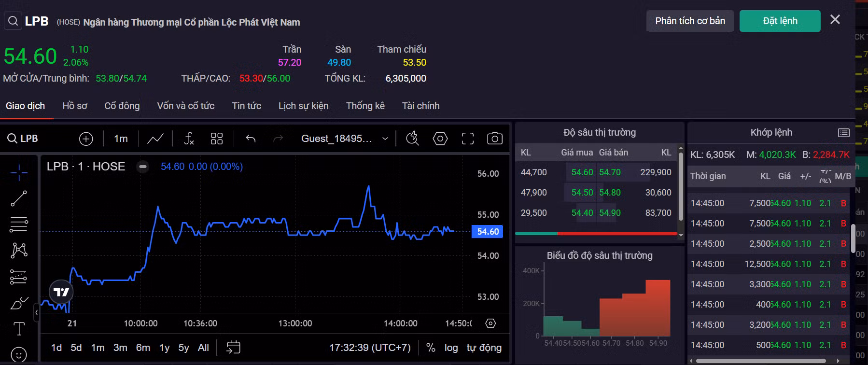Expand the Guest_18495 layout dropdown
Image resolution: width=868 pixels, height=365 pixels.
point(345,139)
